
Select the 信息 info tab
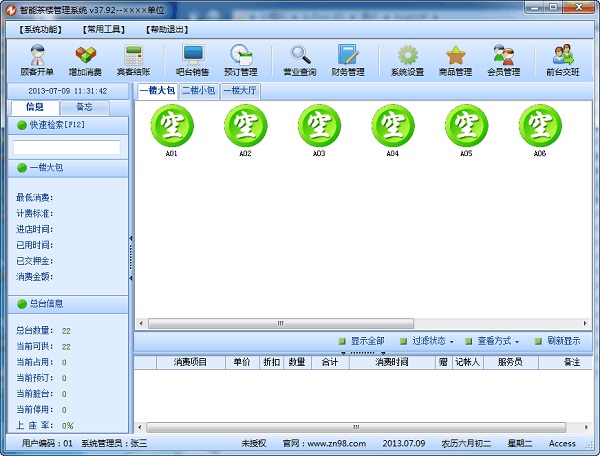35,107
